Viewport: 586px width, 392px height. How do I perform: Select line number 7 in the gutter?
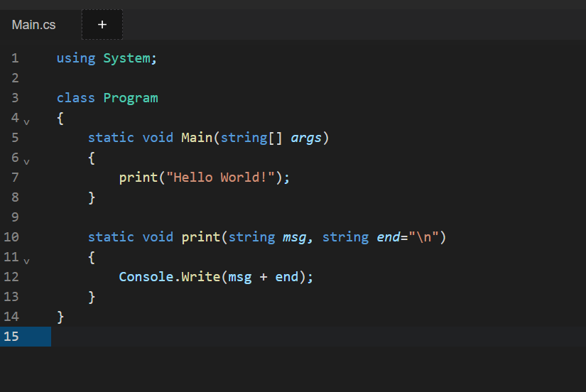15,178
